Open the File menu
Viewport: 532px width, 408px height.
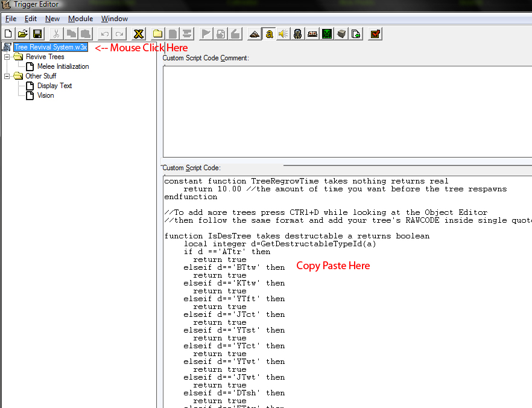click(x=11, y=19)
